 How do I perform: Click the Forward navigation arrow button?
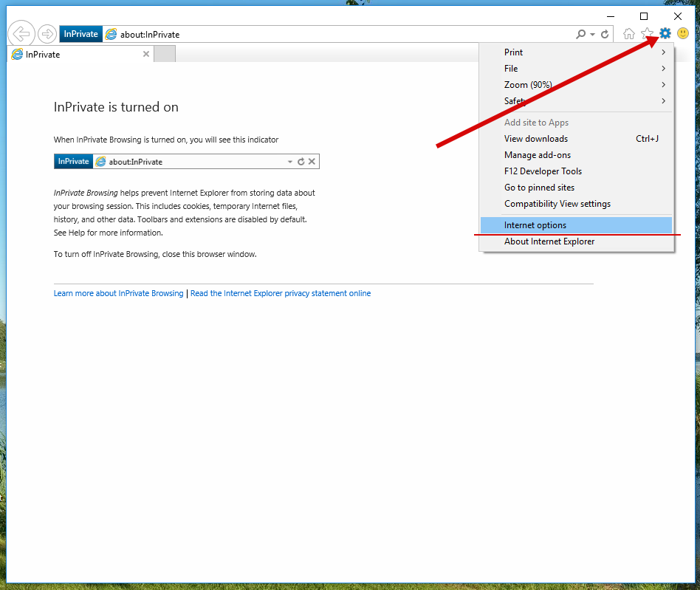47,33
